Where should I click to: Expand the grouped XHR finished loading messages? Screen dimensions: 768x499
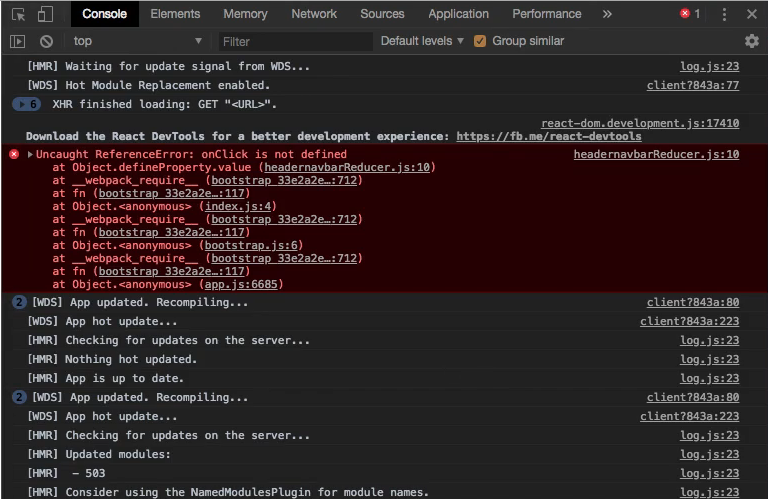[x=26, y=104]
